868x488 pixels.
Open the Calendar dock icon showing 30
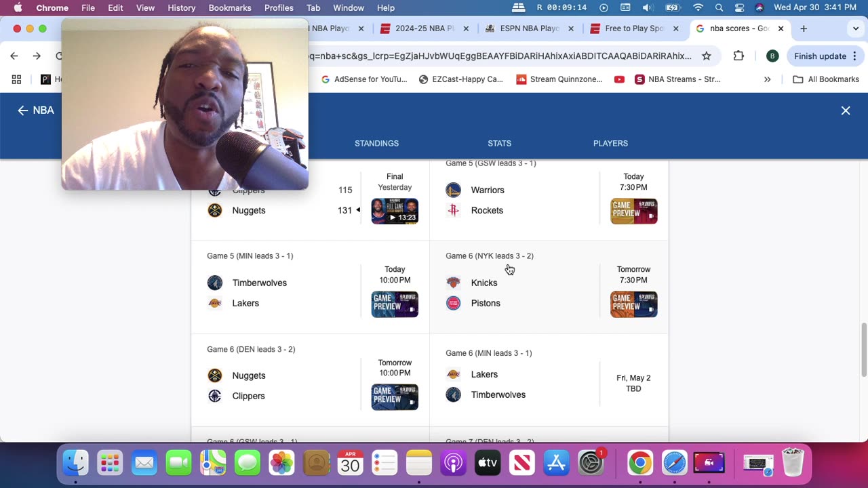click(350, 463)
